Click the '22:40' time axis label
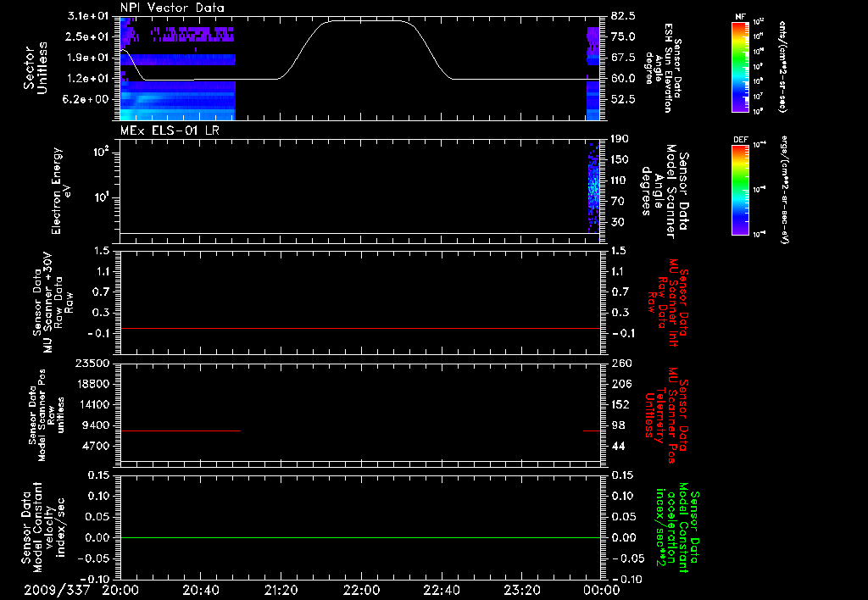Image resolution: width=868 pixels, height=600 pixels. coord(441,590)
